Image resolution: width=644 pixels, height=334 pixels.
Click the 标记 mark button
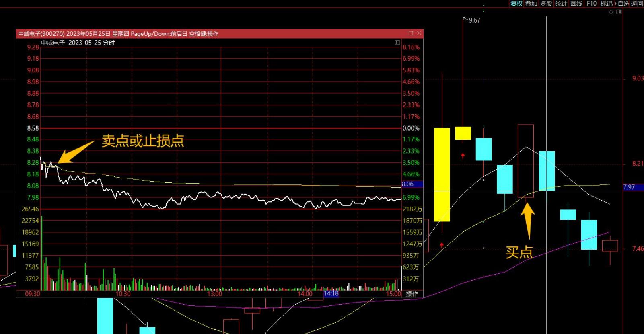(606, 4)
